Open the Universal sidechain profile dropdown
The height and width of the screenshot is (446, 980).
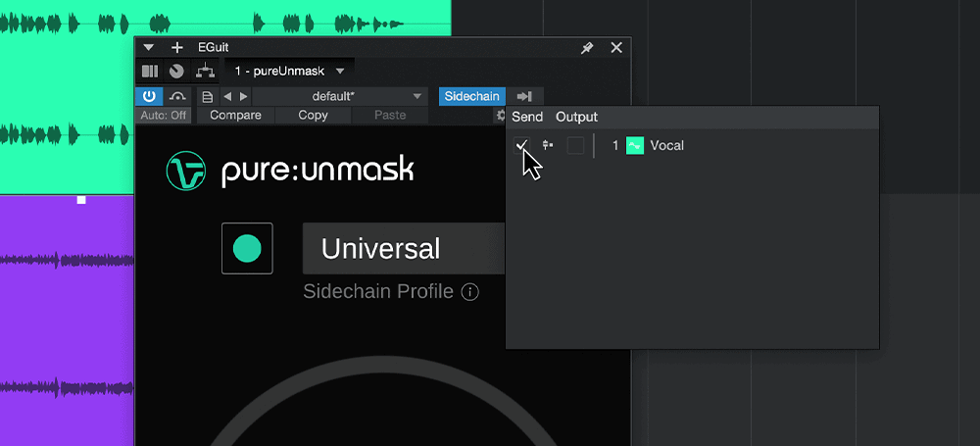click(404, 248)
